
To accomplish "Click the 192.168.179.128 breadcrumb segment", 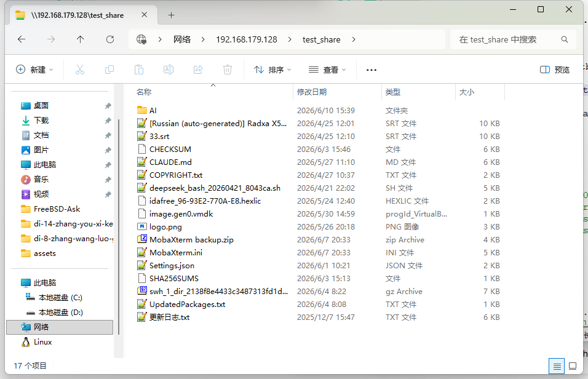I will coord(247,39).
